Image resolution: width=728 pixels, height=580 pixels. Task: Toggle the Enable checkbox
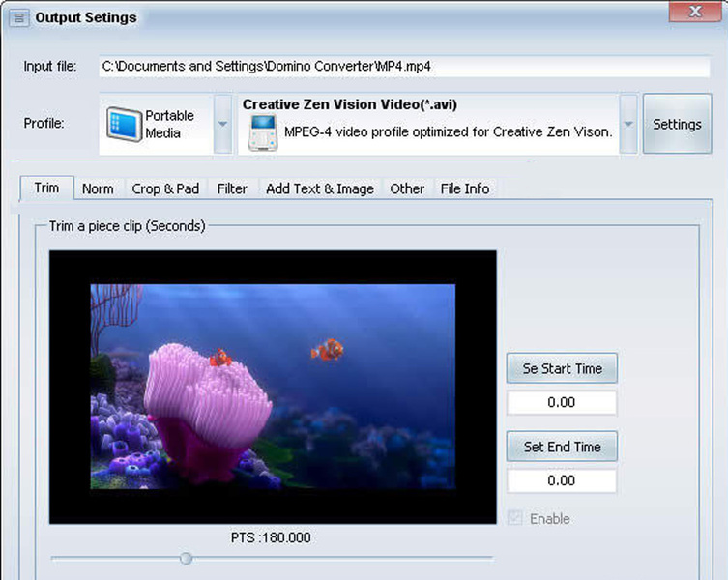pyautogui.click(x=515, y=518)
